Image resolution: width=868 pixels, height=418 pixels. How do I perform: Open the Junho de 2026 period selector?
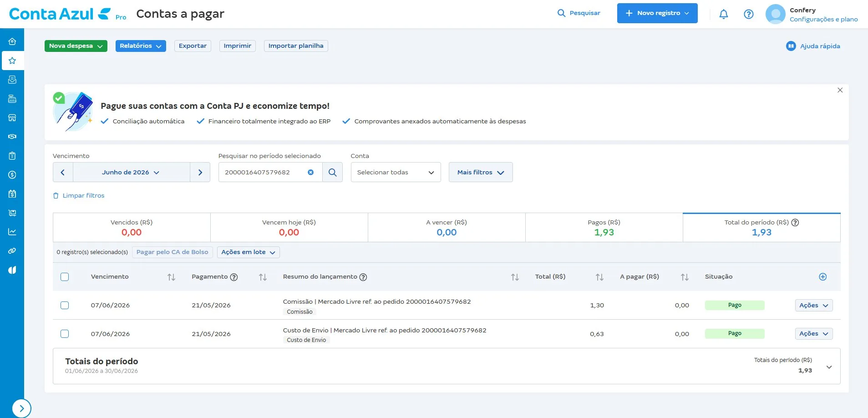click(x=131, y=172)
